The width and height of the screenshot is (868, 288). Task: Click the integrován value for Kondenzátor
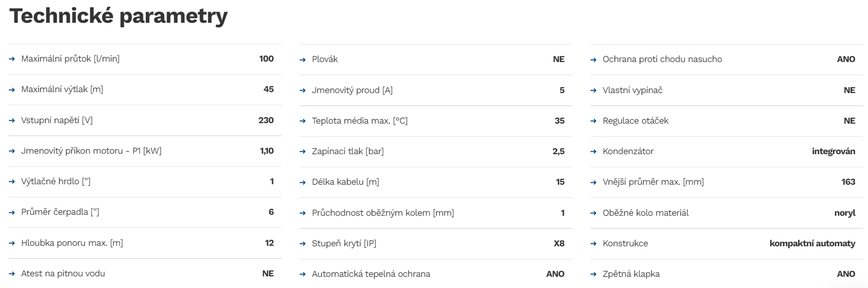click(x=834, y=151)
